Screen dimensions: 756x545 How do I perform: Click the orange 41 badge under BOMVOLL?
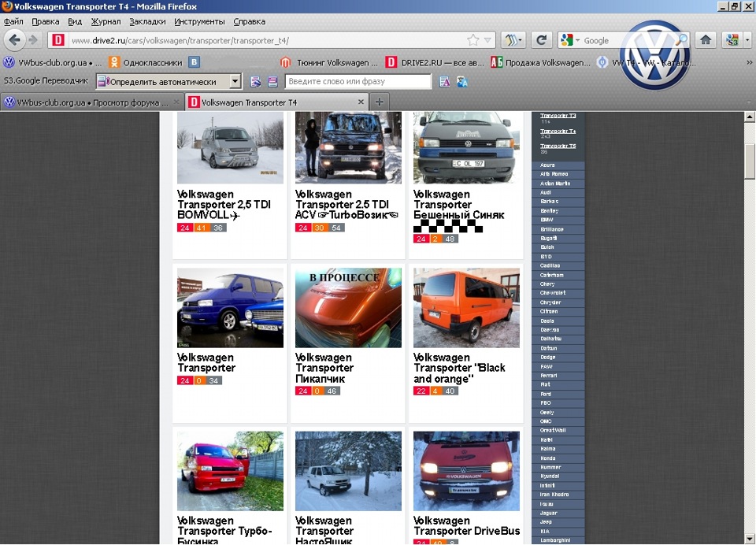pyautogui.click(x=201, y=228)
